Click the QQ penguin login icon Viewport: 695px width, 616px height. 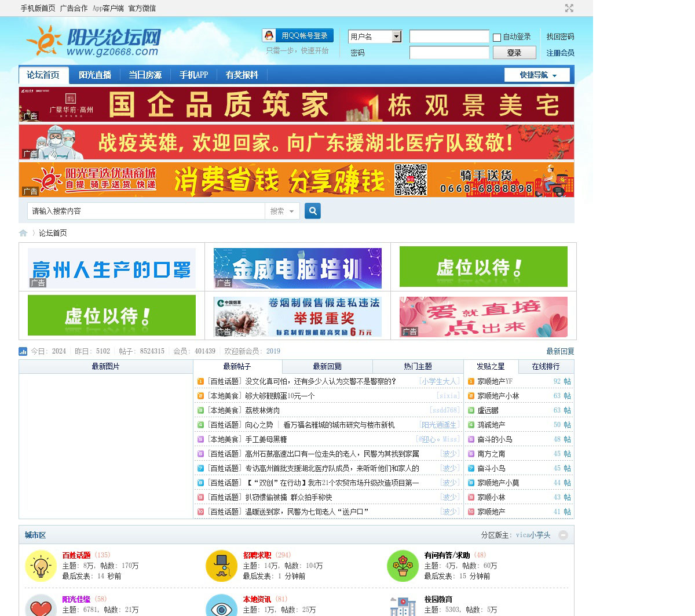tap(269, 36)
